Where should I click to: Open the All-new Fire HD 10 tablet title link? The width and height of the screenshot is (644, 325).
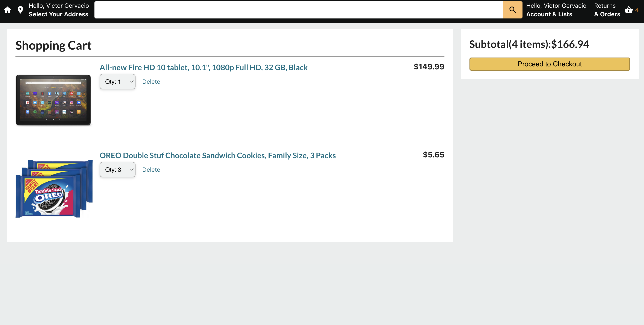click(x=204, y=67)
